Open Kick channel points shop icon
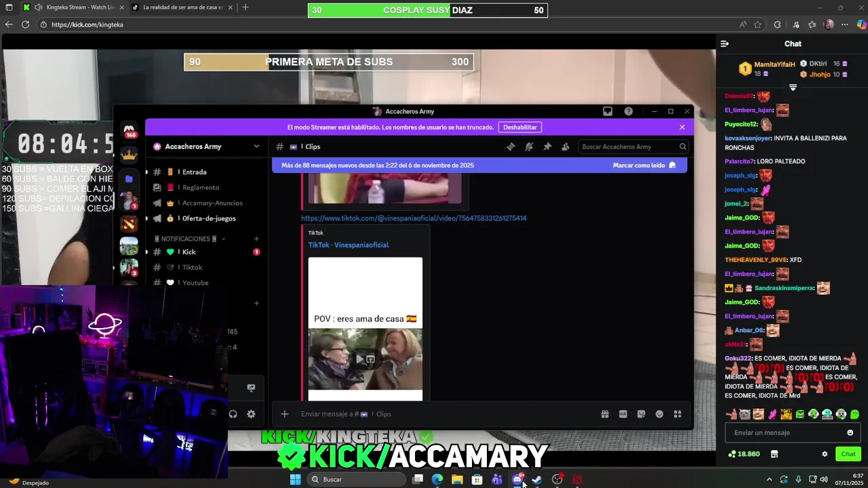 pyautogui.click(x=774, y=454)
